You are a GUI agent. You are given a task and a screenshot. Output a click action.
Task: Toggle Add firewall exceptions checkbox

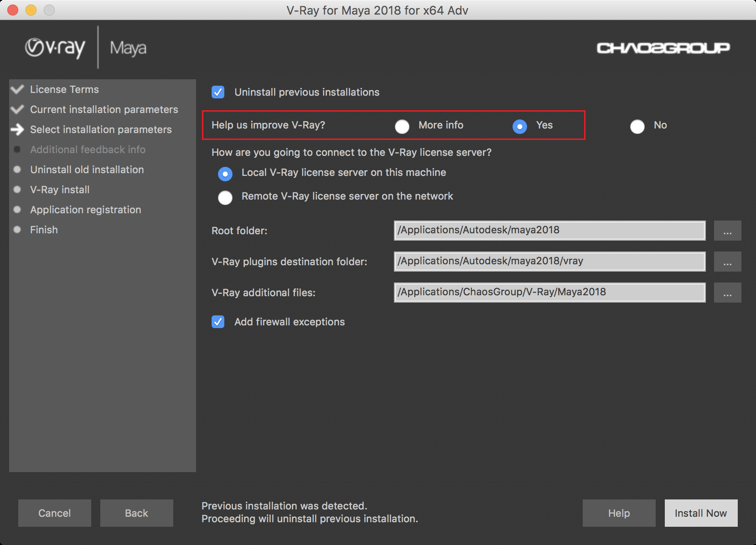click(x=218, y=322)
